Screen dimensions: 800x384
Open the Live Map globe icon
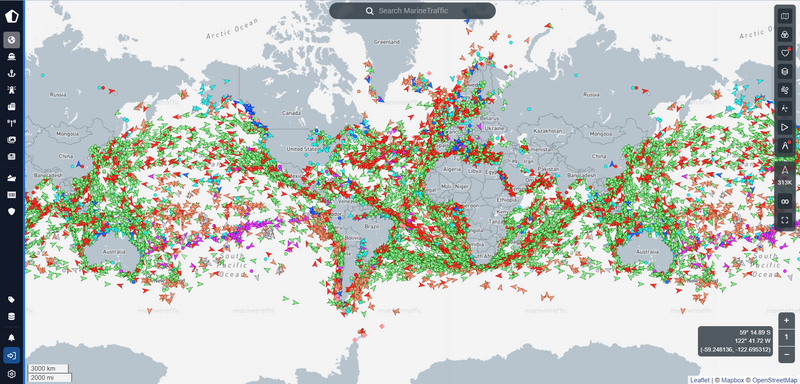(12, 40)
